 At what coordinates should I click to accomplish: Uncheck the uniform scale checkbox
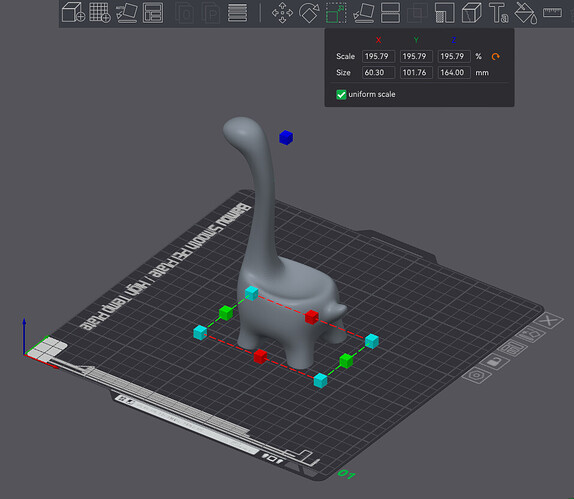[341, 94]
